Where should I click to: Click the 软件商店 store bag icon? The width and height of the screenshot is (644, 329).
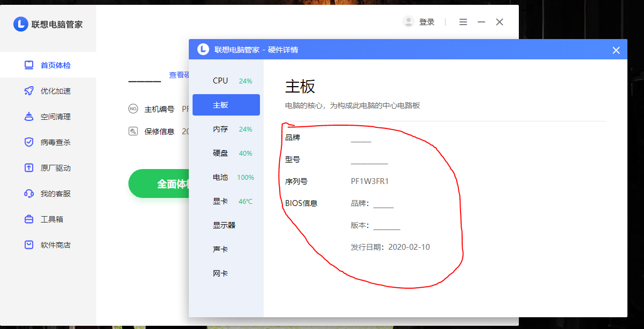click(x=29, y=245)
